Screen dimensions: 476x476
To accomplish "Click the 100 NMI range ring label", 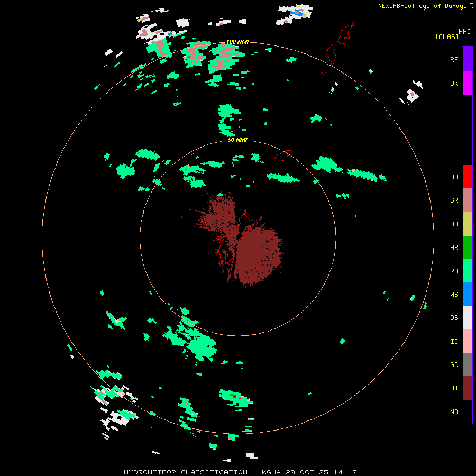I will (x=237, y=42).
